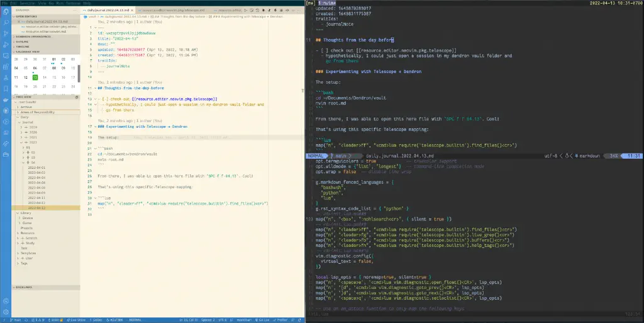
Task: Open the Terminal menu
Action: 73,3
